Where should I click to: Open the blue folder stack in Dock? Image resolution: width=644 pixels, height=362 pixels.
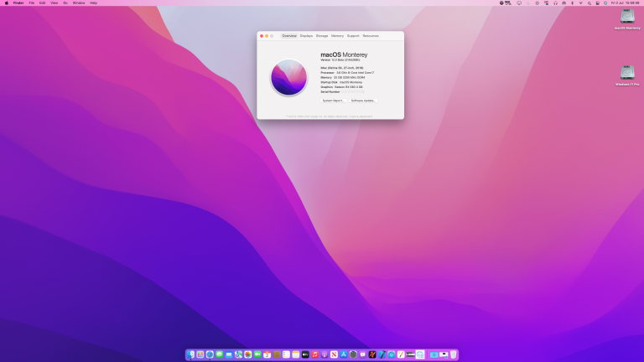[x=434, y=354]
